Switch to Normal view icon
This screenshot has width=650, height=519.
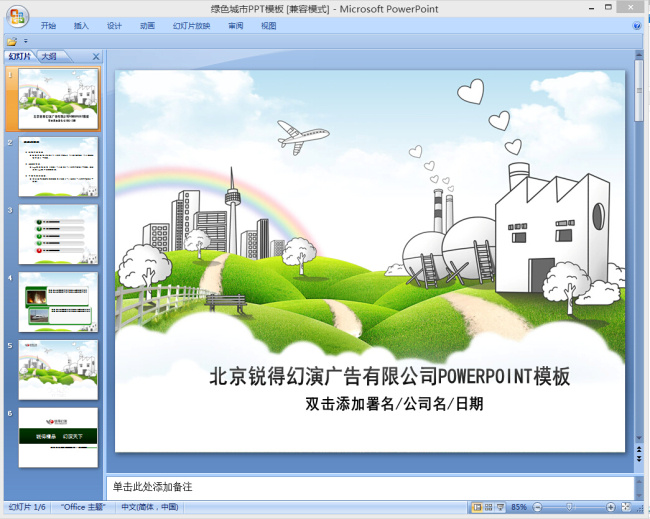(477, 507)
